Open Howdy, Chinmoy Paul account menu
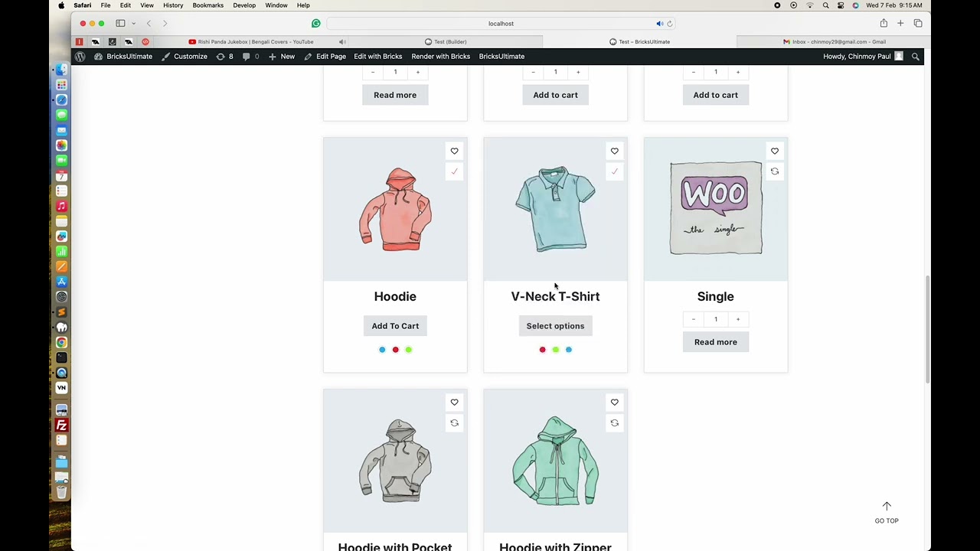This screenshot has width=980, height=551. coord(863,57)
